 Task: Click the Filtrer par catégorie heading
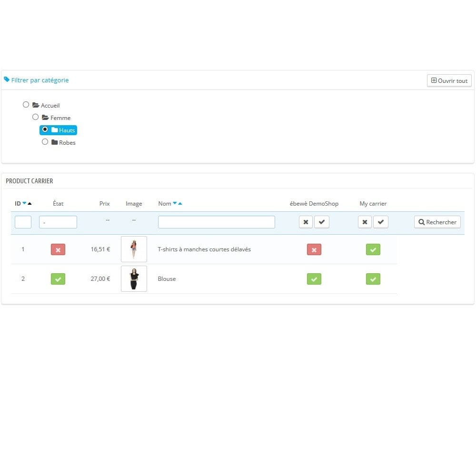click(x=40, y=80)
